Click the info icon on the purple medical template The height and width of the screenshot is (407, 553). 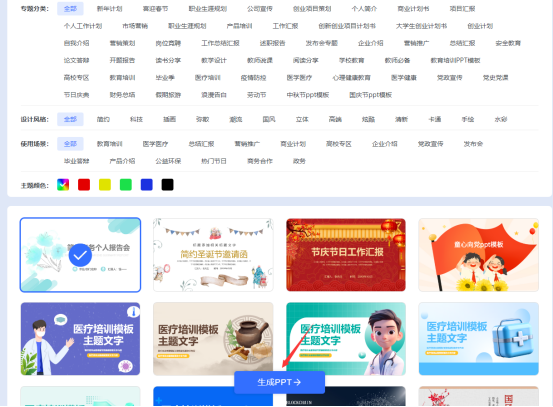pyautogui.click(x=133, y=312)
